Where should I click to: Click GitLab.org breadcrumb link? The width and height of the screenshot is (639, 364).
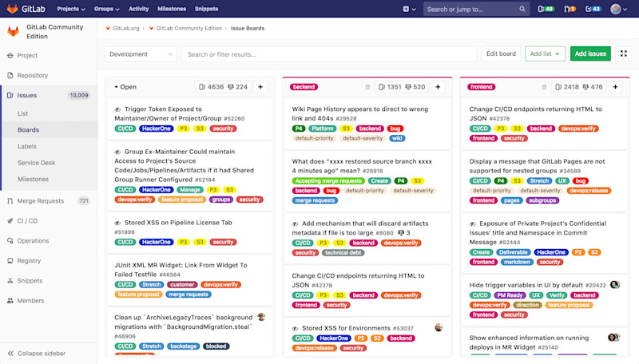click(x=126, y=28)
